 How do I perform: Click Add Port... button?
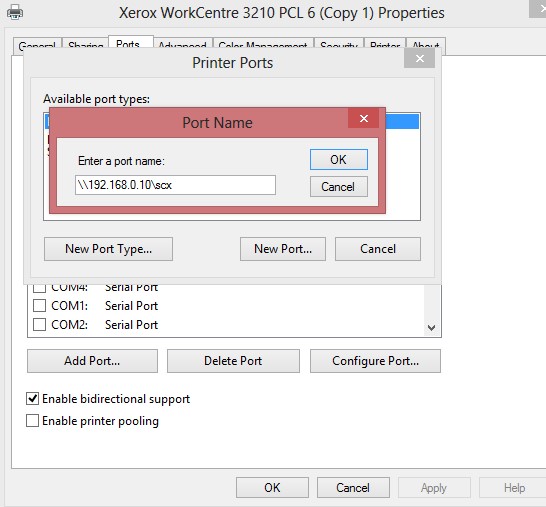click(92, 361)
